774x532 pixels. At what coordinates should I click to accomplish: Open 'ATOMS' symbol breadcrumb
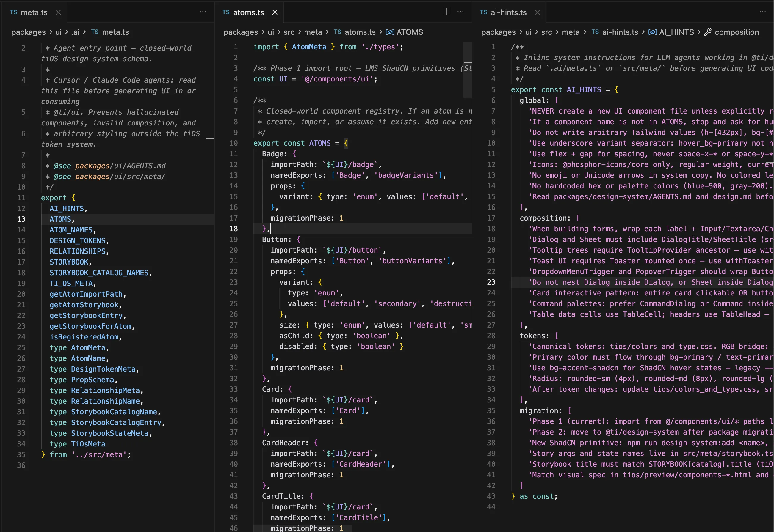pos(410,32)
